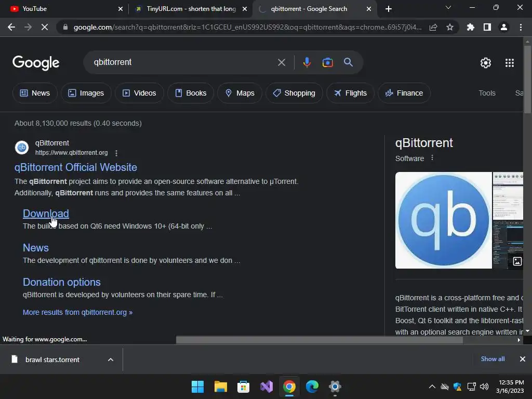Close the downloads bar

coord(523,359)
